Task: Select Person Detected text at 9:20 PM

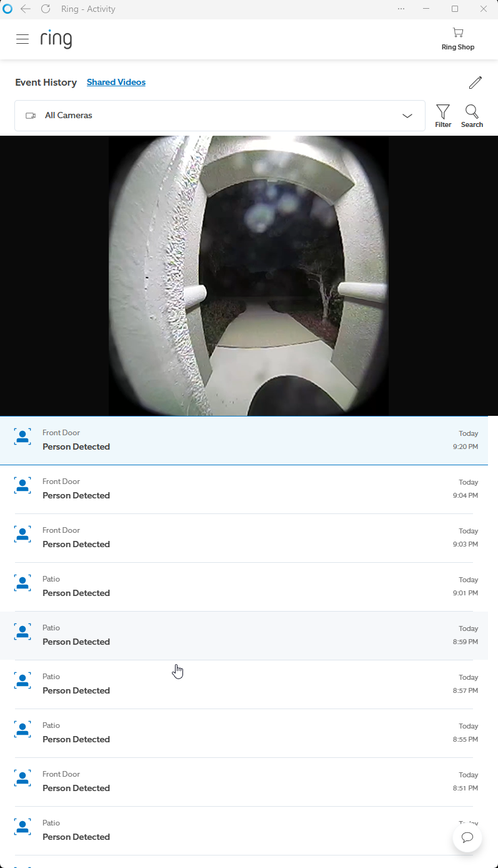Action: 76,447
